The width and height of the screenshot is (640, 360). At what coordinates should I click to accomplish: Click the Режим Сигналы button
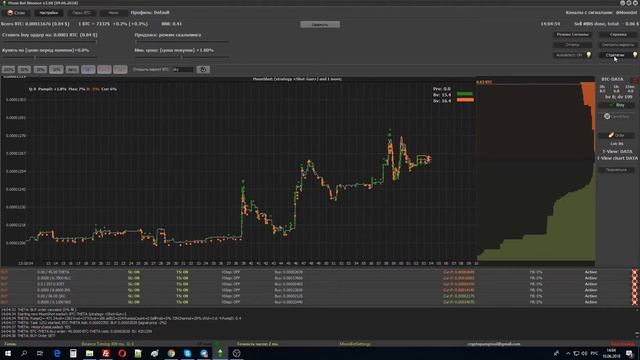pyautogui.click(x=573, y=35)
